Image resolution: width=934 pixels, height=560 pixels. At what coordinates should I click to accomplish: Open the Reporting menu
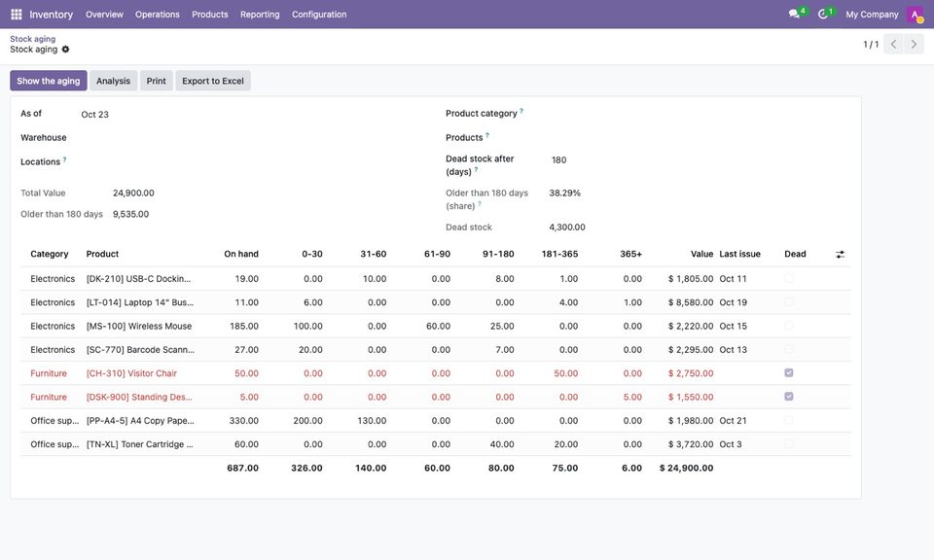click(x=260, y=15)
